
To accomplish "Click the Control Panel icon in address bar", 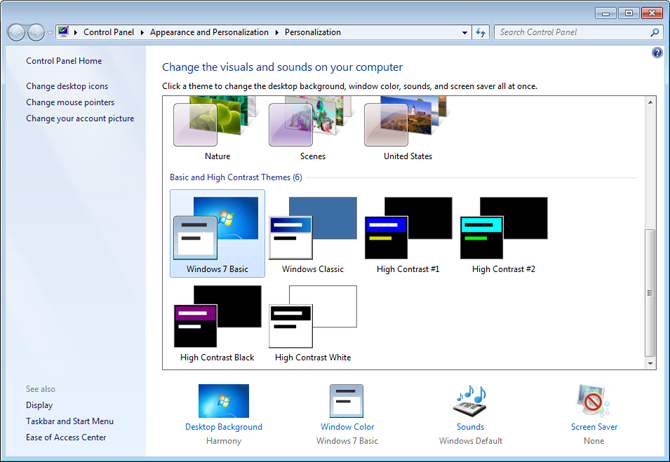I will coord(64,32).
